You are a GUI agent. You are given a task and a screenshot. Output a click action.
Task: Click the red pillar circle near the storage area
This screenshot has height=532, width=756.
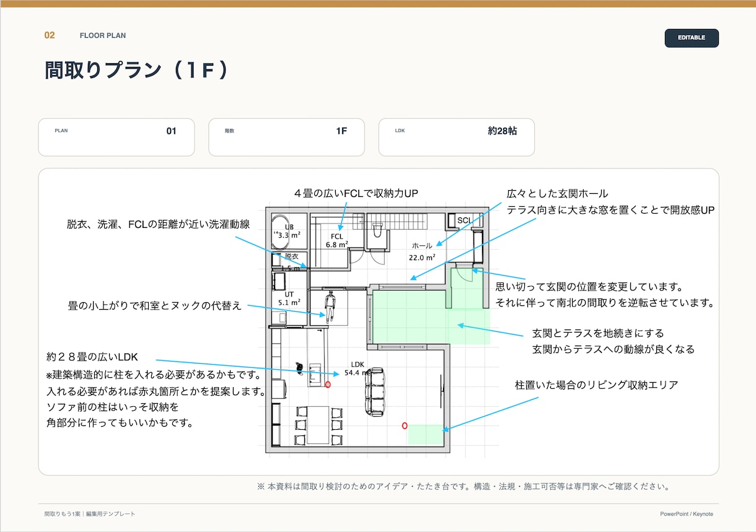(405, 425)
